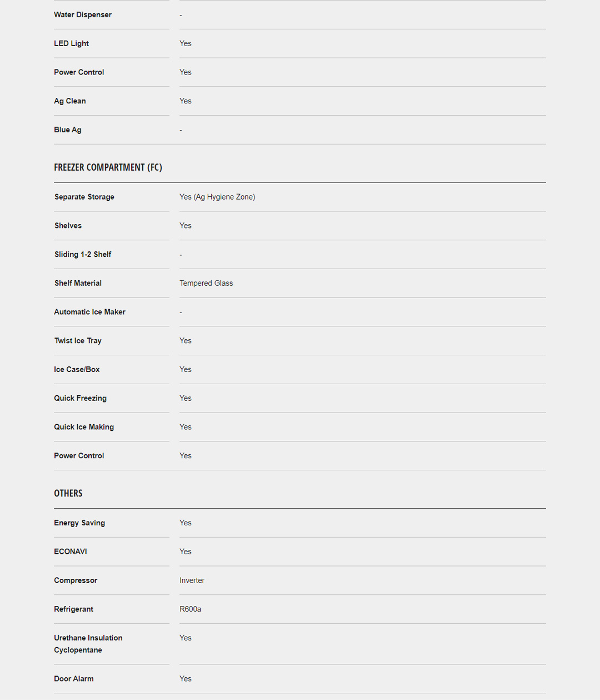The image size is (600, 700).
Task: Select the Shelf Material row label
Action: point(78,284)
